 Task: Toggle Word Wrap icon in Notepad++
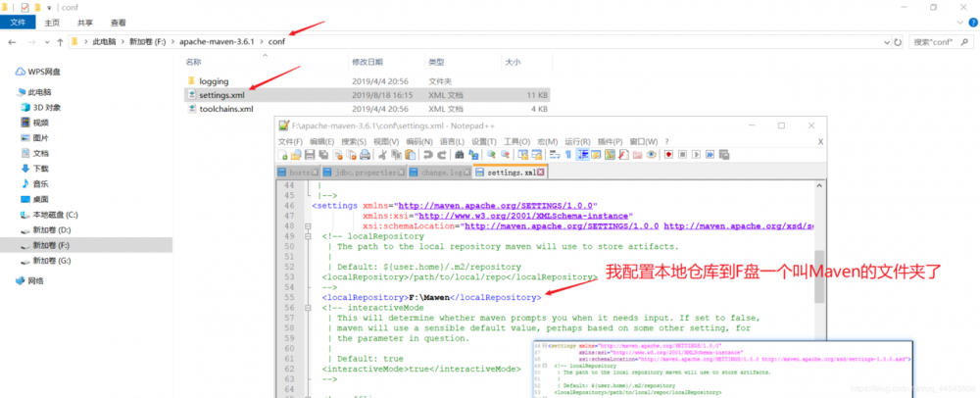coord(555,154)
